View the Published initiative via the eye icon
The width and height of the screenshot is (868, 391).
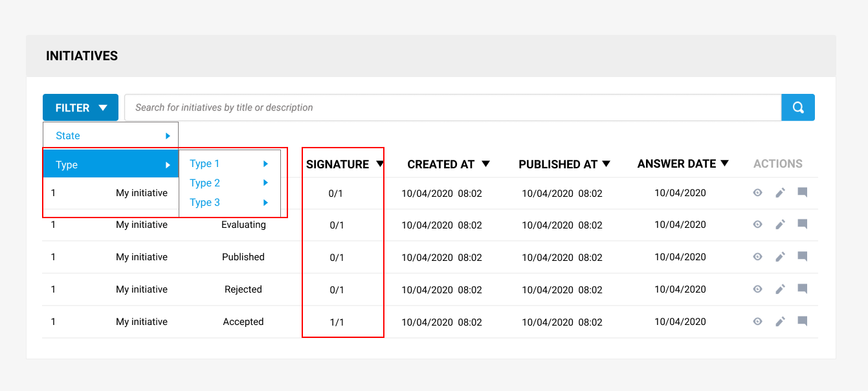(757, 257)
